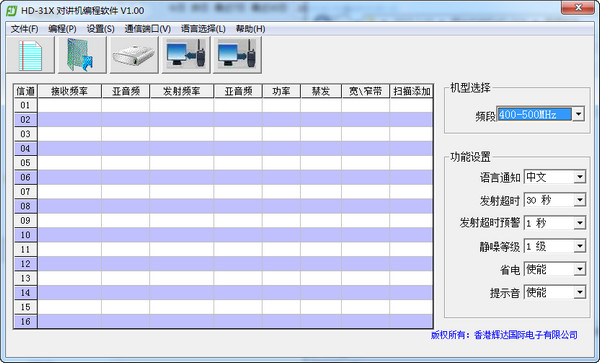Expand the 频段 400-500MHz dropdown
The height and width of the screenshot is (363, 600).
coord(578,114)
